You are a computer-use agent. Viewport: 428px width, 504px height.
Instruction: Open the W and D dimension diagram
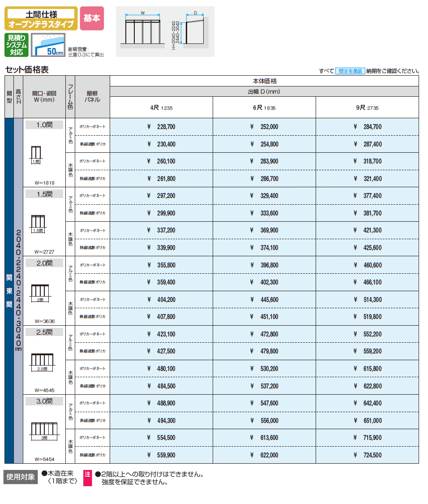165,31
